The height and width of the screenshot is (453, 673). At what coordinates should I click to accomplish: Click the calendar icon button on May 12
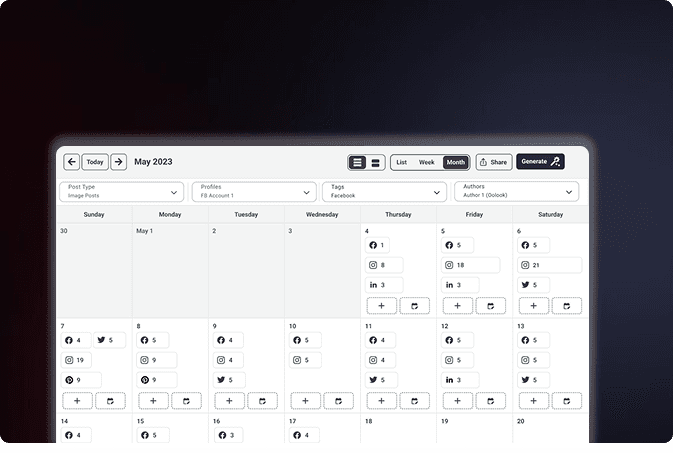point(491,401)
